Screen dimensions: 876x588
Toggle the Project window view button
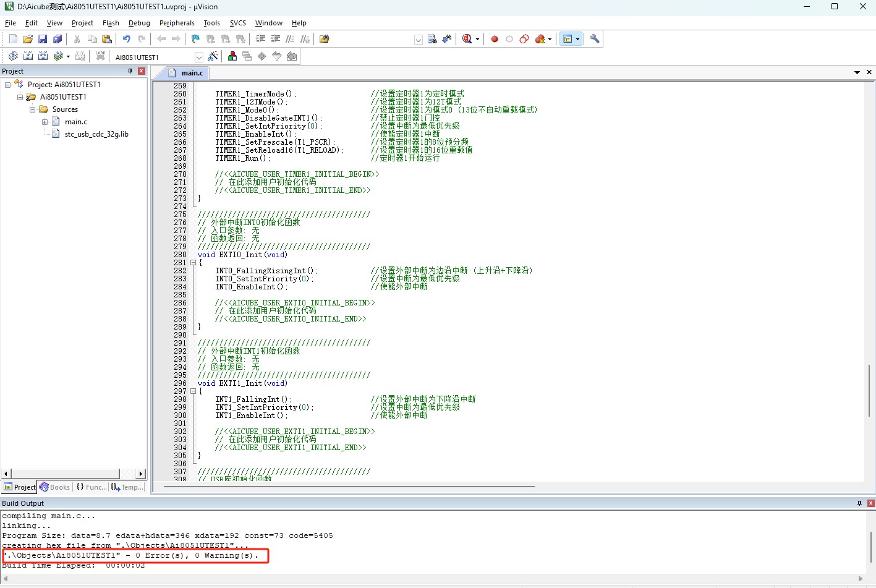click(568, 39)
